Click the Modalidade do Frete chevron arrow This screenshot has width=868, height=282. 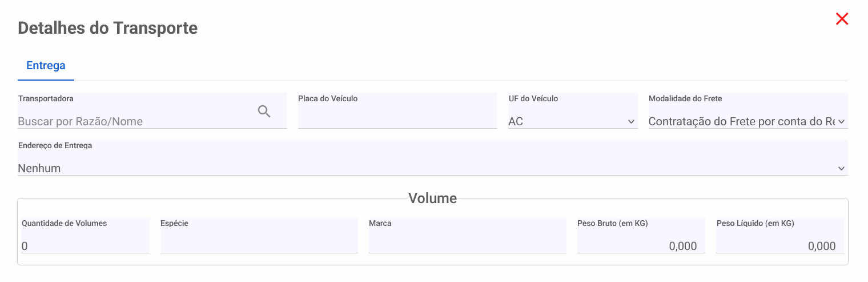(841, 122)
